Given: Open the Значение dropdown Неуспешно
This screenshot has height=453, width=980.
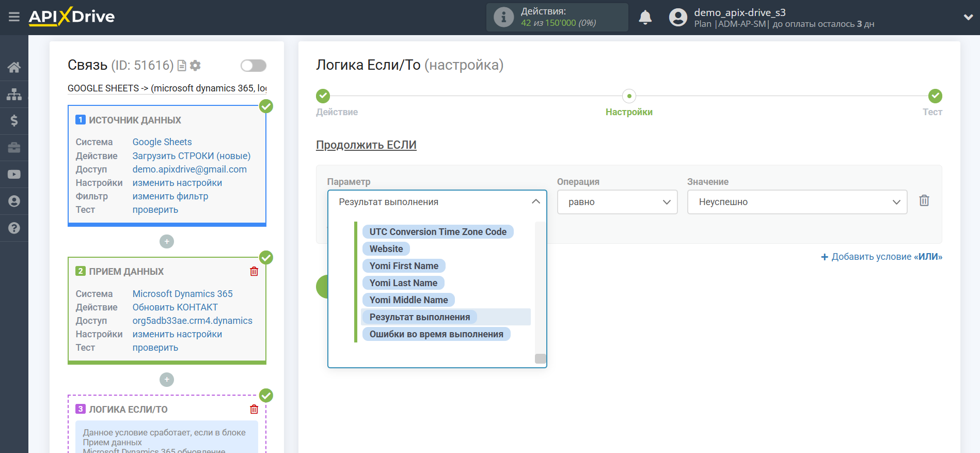Looking at the screenshot, I should tap(797, 202).
